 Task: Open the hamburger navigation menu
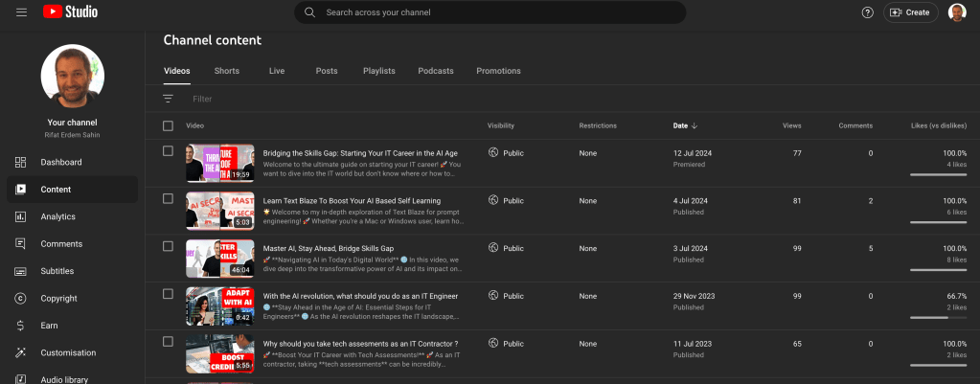coord(21,11)
